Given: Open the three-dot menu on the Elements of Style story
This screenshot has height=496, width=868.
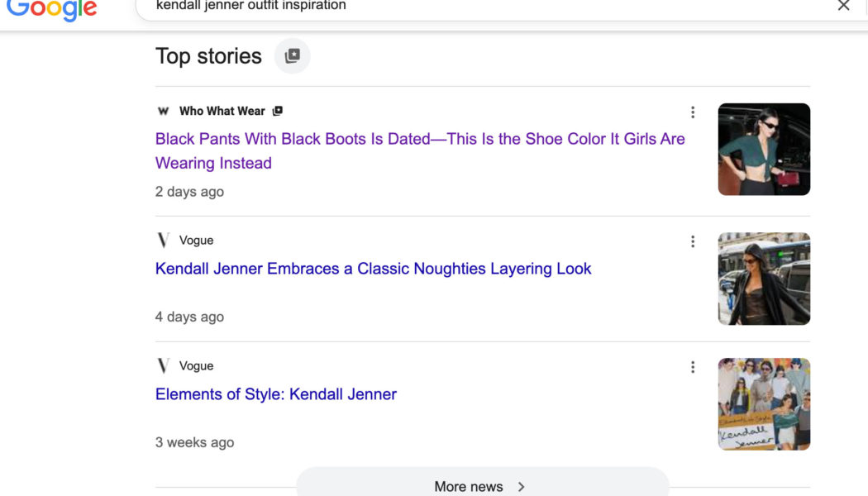Looking at the screenshot, I should [693, 366].
